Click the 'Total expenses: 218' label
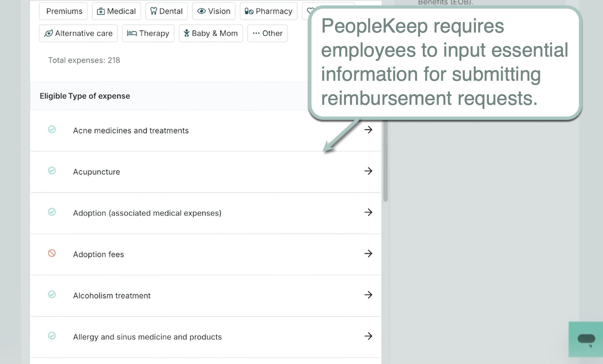The image size is (603, 364). pos(84,60)
